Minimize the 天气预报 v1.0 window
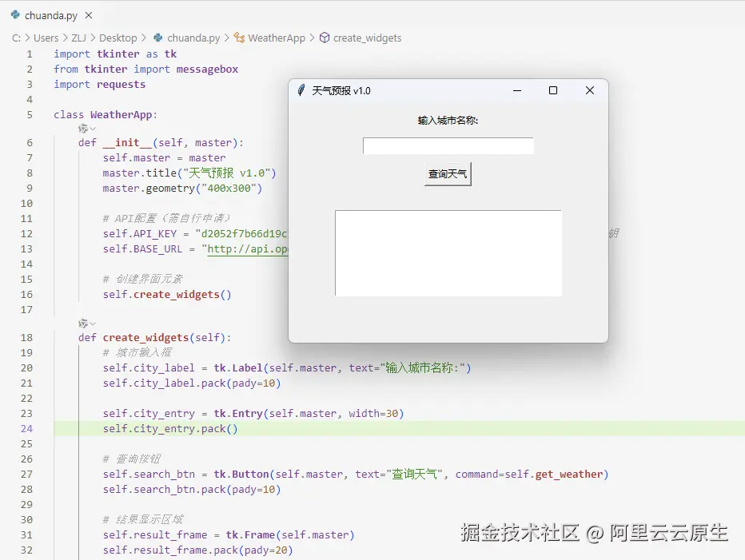The image size is (745, 560). coord(517,90)
